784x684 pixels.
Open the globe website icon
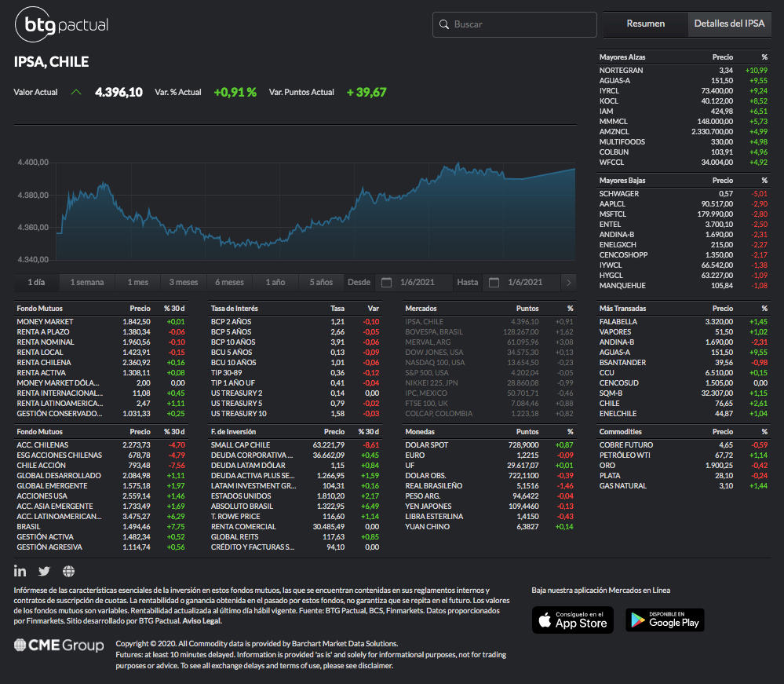(x=68, y=571)
